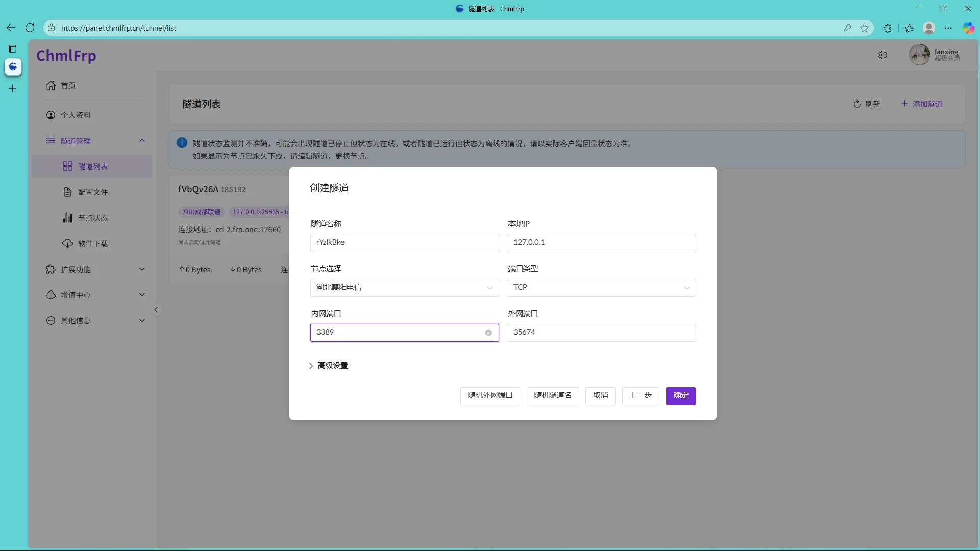Viewport: 980px width, 551px height.
Task: Select 隧道列表 in the sidebar
Action: (92, 166)
